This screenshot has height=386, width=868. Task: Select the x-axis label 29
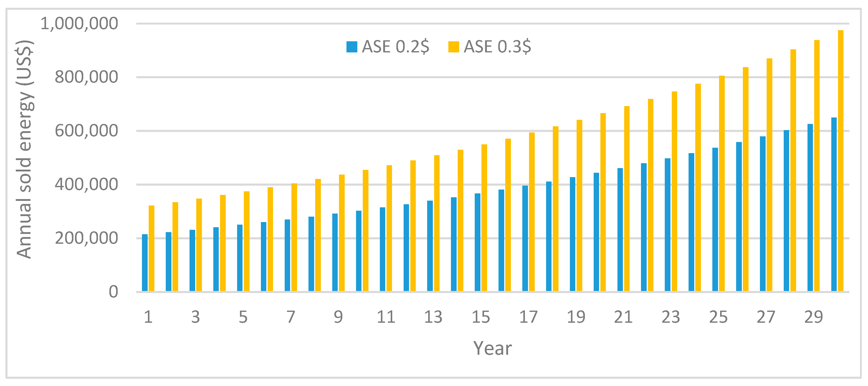(813, 317)
